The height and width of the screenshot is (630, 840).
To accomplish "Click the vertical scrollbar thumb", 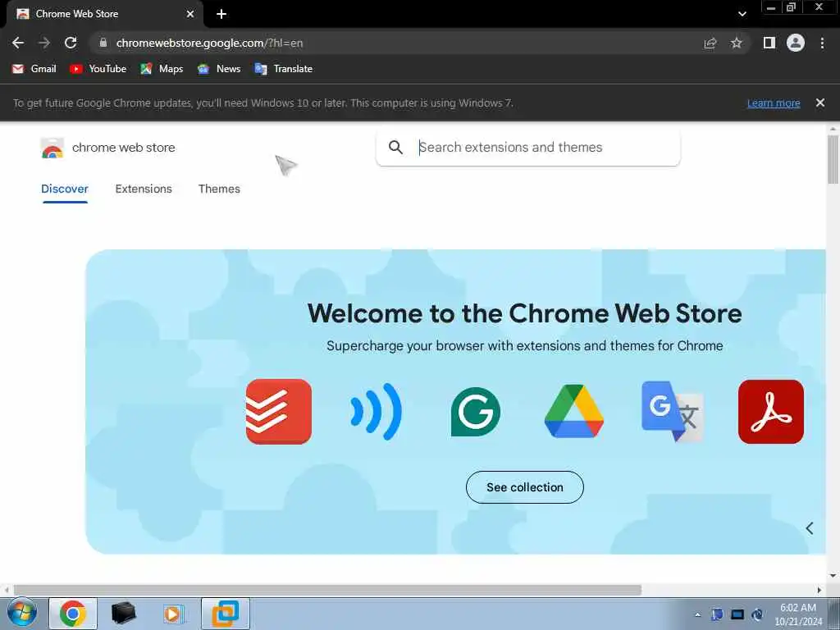I will (833, 159).
